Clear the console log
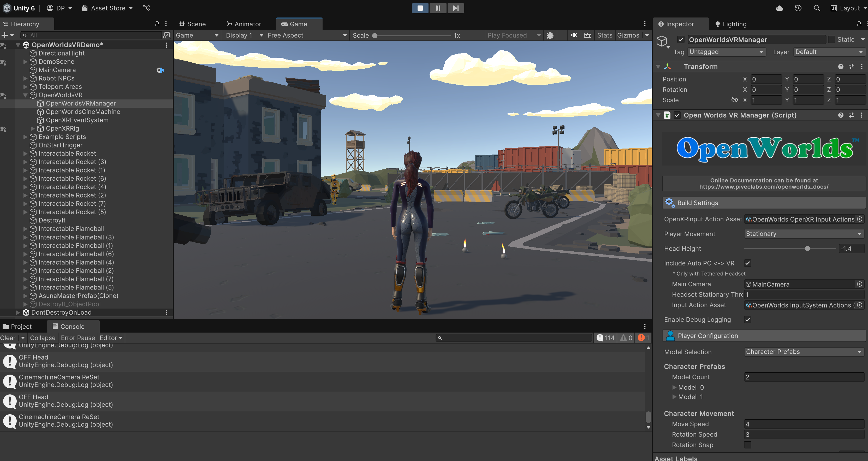This screenshot has width=868, height=461. tap(8, 338)
